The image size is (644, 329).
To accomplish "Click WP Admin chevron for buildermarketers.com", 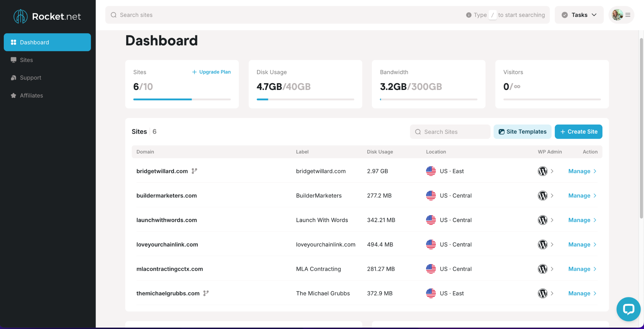I will pos(552,196).
